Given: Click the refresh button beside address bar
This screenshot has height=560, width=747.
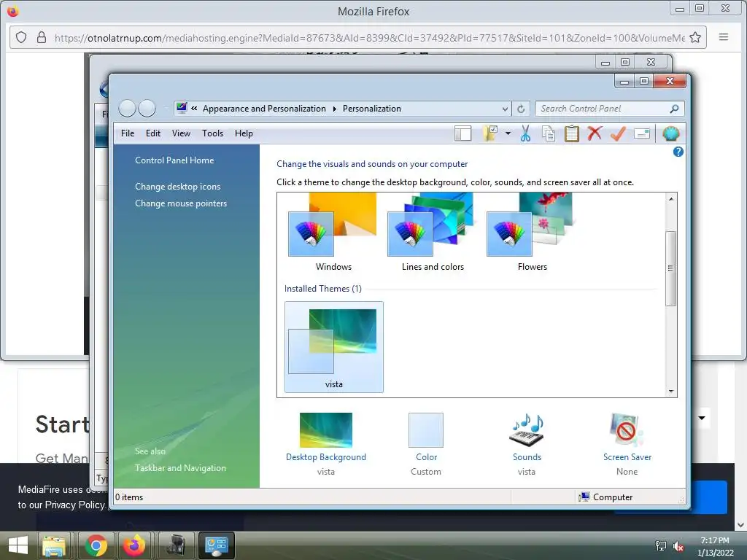Looking at the screenshot, I should [521, 109].
